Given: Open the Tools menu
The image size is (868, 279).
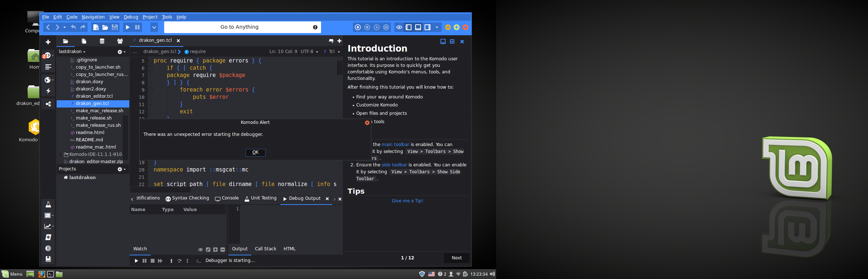Looking at the screenshot, I should point(167,17).
